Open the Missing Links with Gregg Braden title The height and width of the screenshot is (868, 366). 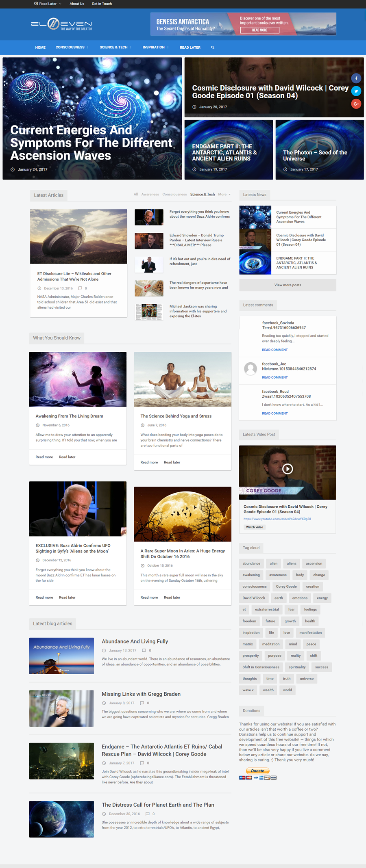click(141, 694)
